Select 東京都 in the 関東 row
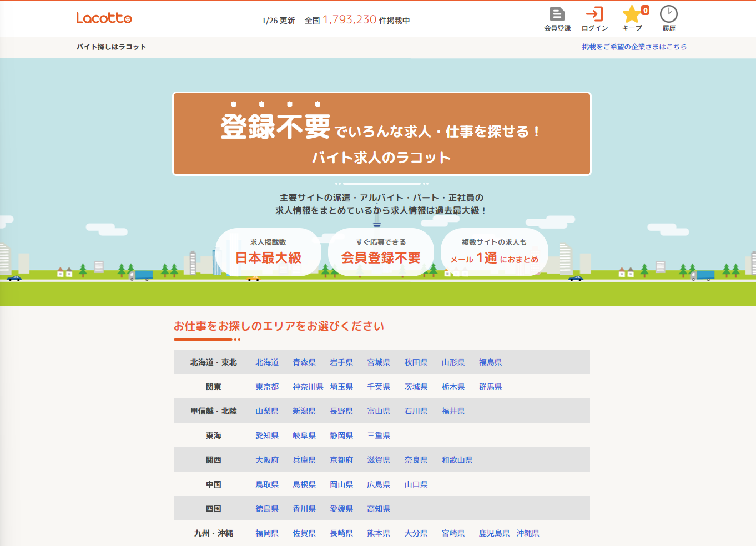Viewport: 756px width, 546px height. (x=267, y=386)
